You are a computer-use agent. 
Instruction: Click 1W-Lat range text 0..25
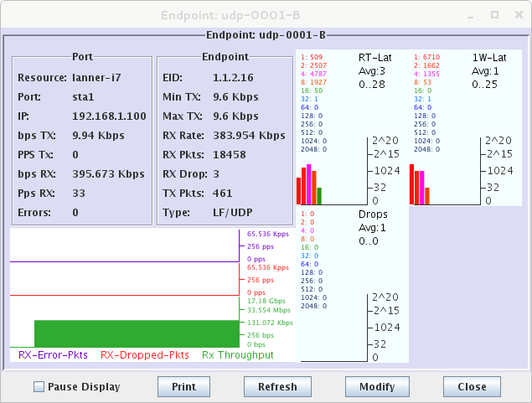point(484,84)
